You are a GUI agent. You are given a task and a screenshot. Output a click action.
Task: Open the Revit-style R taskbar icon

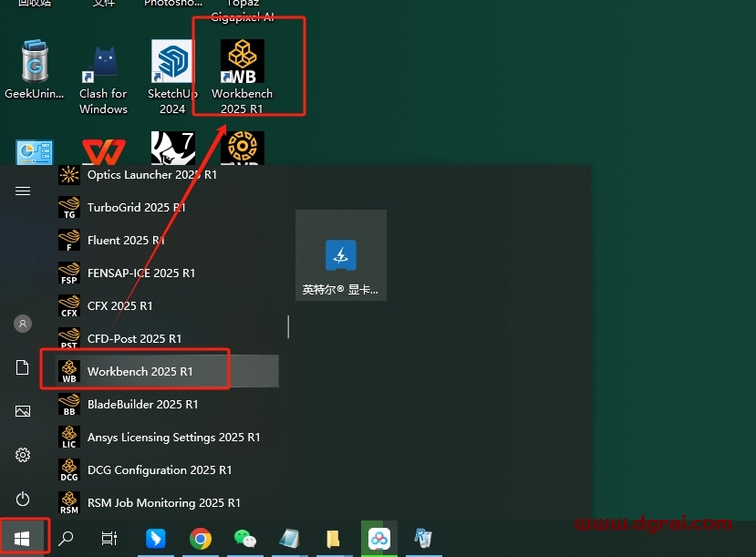click(423, 538)
